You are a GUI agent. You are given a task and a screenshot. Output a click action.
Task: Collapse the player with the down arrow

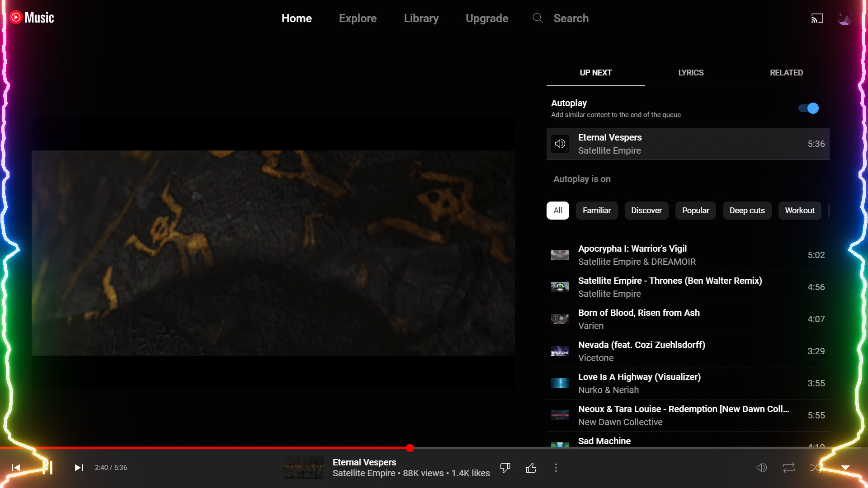tap(845, 468)
